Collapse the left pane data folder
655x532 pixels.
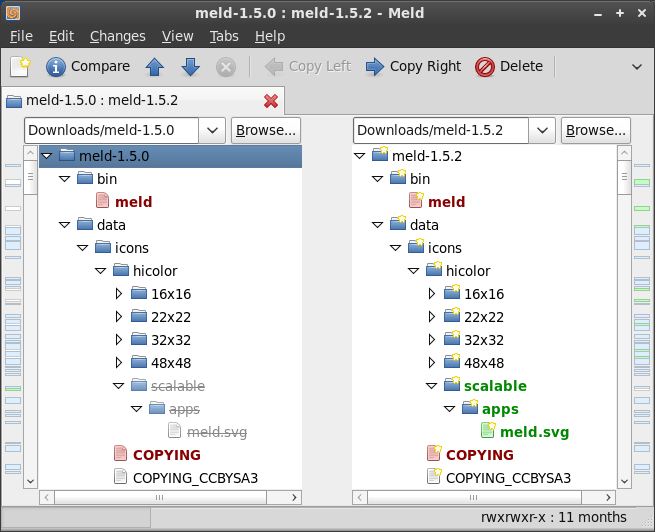point(64,225)
